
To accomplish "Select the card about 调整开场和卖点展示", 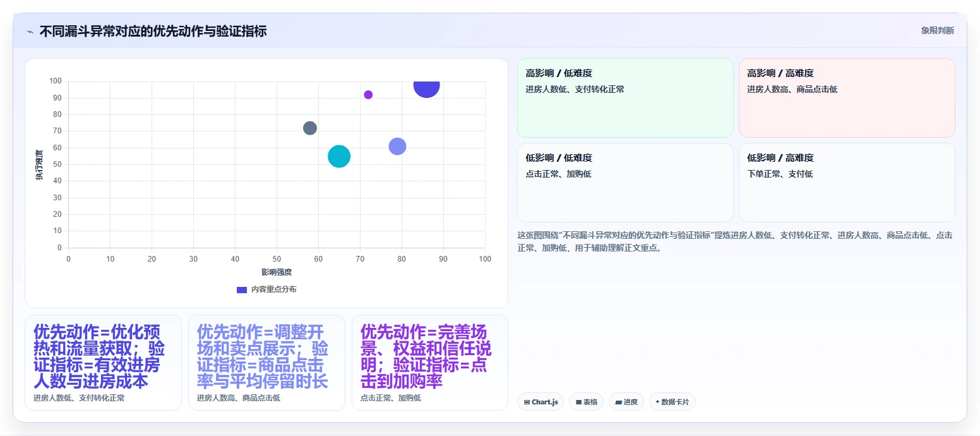I will tap(266, 363).
